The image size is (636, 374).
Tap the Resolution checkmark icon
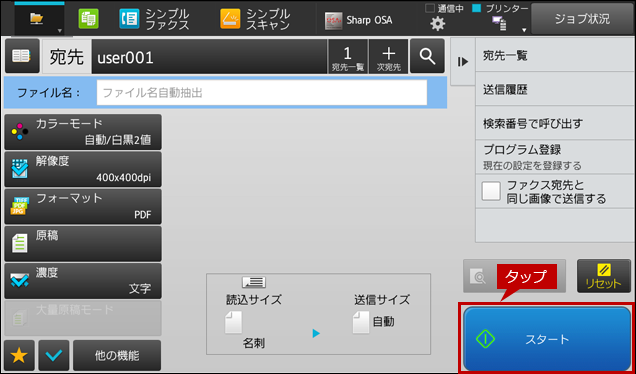tap(19, 169)
